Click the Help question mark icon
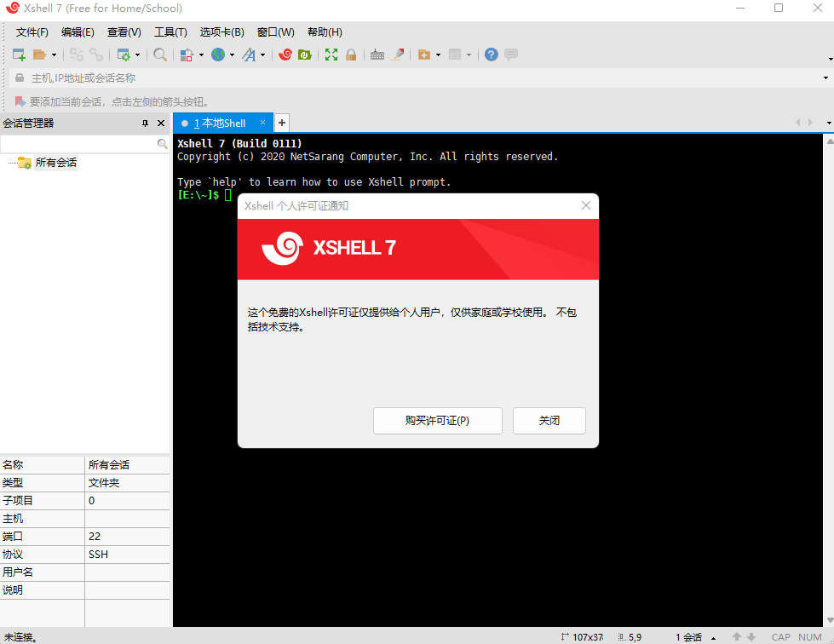 pyautogui.click(x=491, y=54)
